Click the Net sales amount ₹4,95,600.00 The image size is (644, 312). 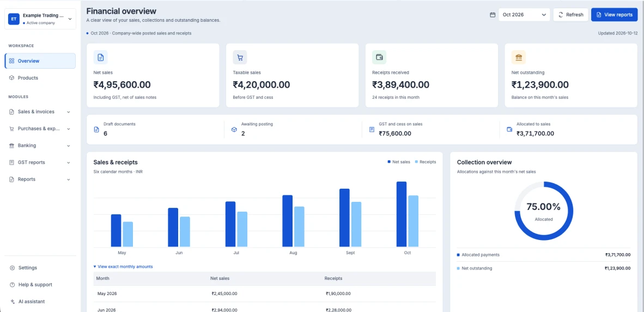coord(122,85)
